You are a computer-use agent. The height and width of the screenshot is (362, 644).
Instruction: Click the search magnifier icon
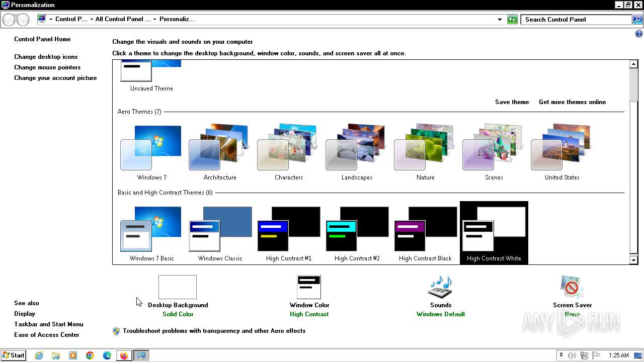click(x=638, y=20)
